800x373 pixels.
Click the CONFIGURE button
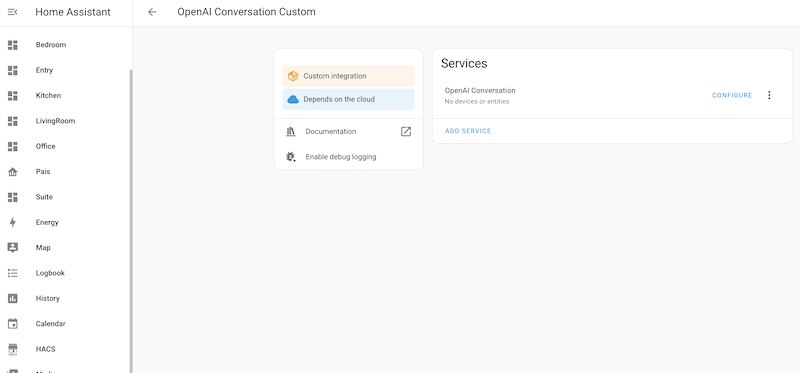coord(732,95)
